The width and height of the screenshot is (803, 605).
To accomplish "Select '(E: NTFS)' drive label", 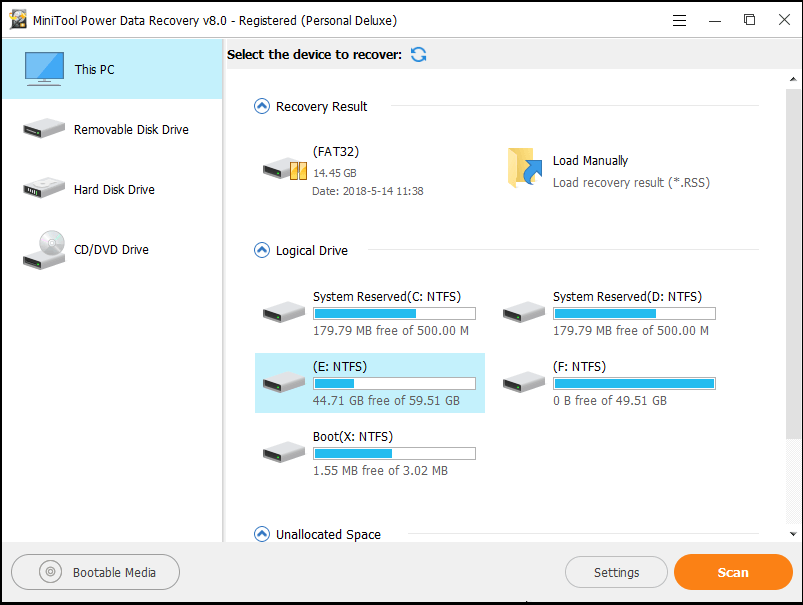I will [x=340, y=367].
